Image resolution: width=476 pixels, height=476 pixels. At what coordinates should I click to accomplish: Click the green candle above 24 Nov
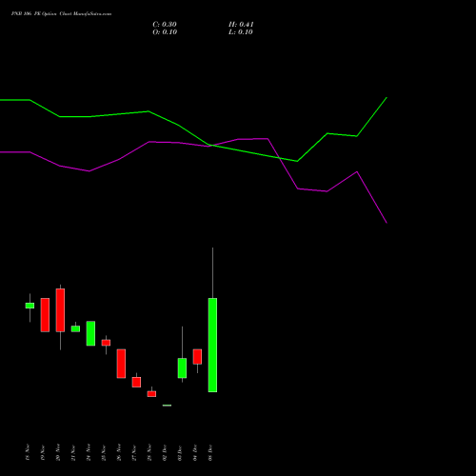coord(90,333)
